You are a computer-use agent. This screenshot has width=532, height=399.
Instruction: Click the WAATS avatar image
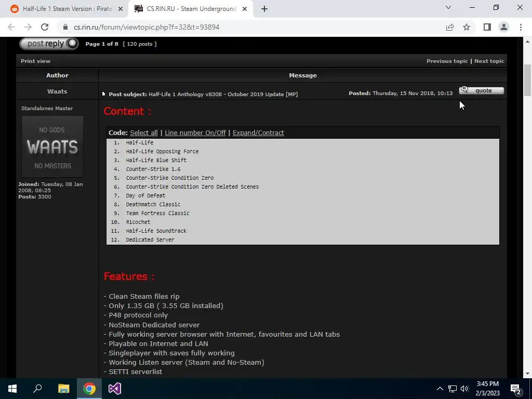pos(52,147)
